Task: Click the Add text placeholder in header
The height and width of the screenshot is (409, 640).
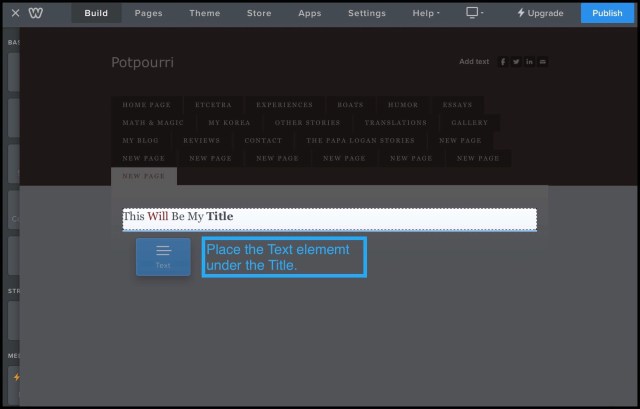Action: pos(474,62)
